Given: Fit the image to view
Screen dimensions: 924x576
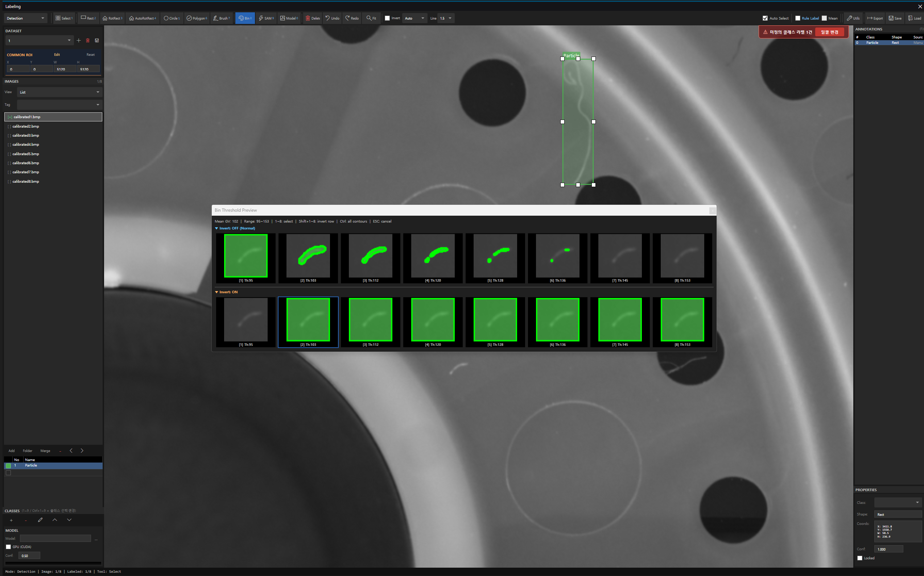Looking at the screenshot, I should [371, 18].
